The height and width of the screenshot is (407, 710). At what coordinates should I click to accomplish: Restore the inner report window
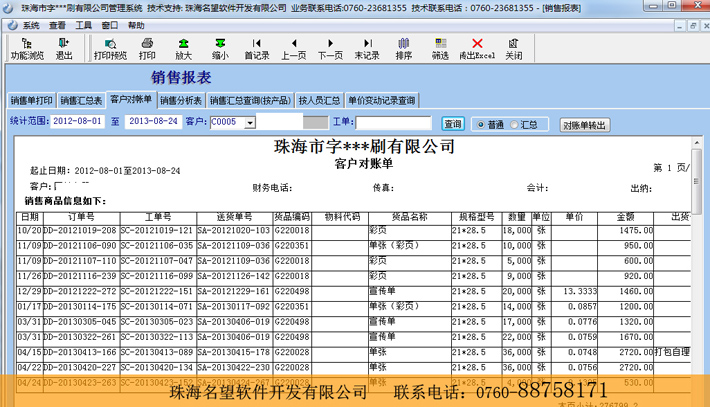pos(693,26)
